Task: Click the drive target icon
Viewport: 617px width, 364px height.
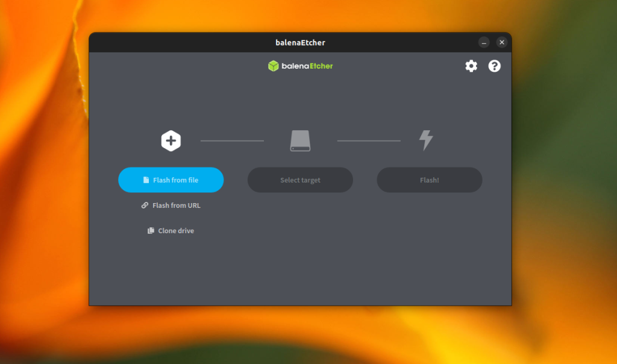Action: tap(300, 140)
